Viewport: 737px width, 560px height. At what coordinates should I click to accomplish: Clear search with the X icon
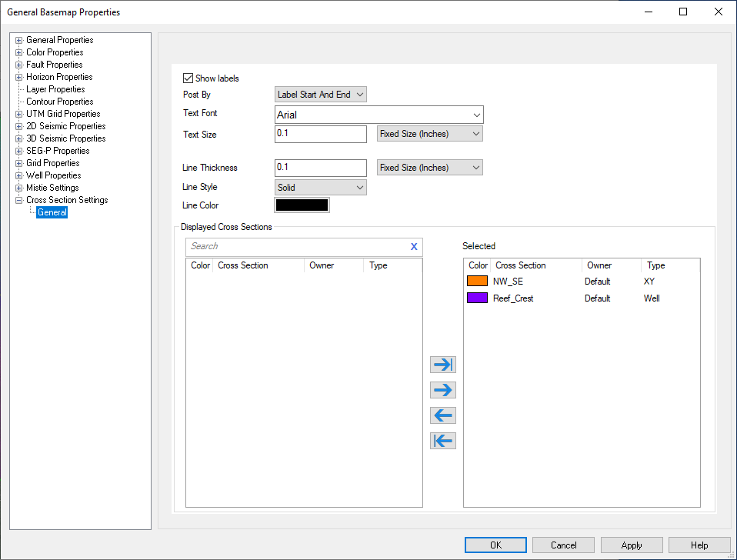(x=414, y=247)
